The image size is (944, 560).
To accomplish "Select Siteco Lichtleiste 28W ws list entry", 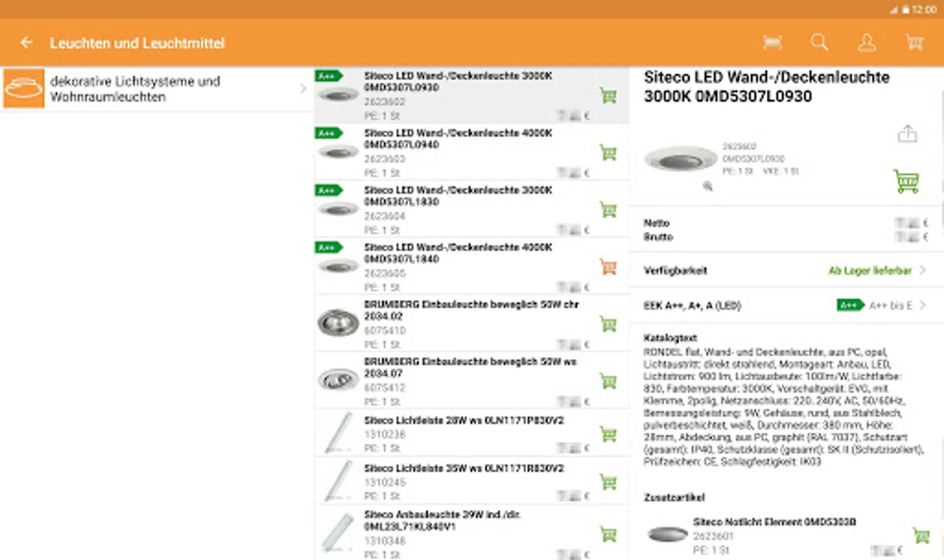I will click(471, 434).
